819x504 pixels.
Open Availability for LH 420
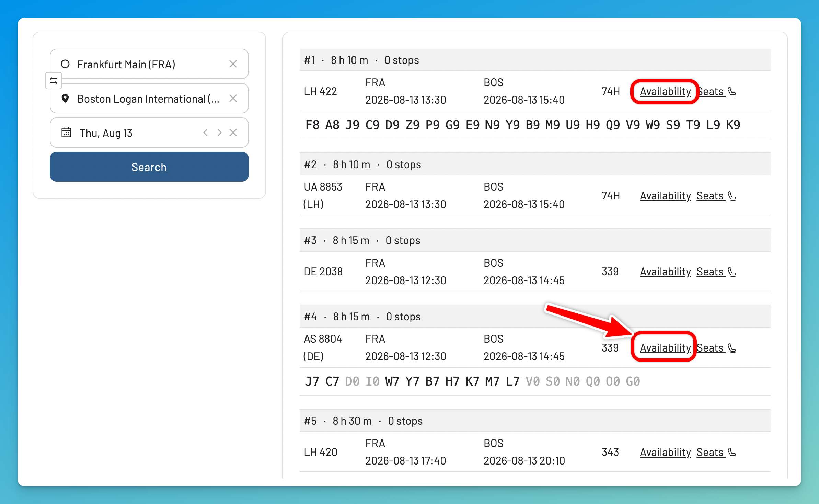coord(665,452)
